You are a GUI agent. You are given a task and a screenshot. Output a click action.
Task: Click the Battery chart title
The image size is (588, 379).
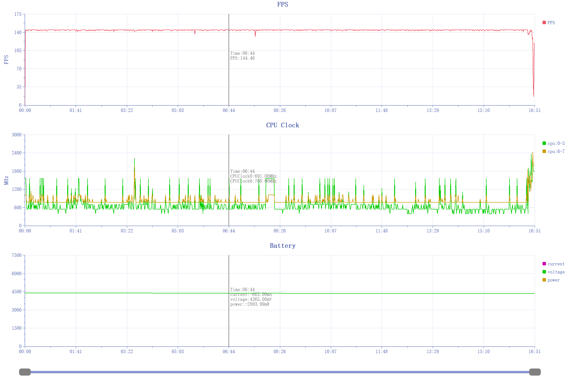[282, 246]
